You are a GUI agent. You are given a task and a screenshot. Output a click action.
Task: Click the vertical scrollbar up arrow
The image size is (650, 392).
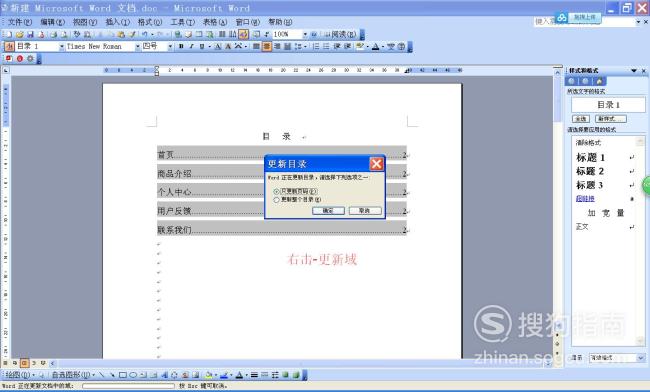pos(558,72)
